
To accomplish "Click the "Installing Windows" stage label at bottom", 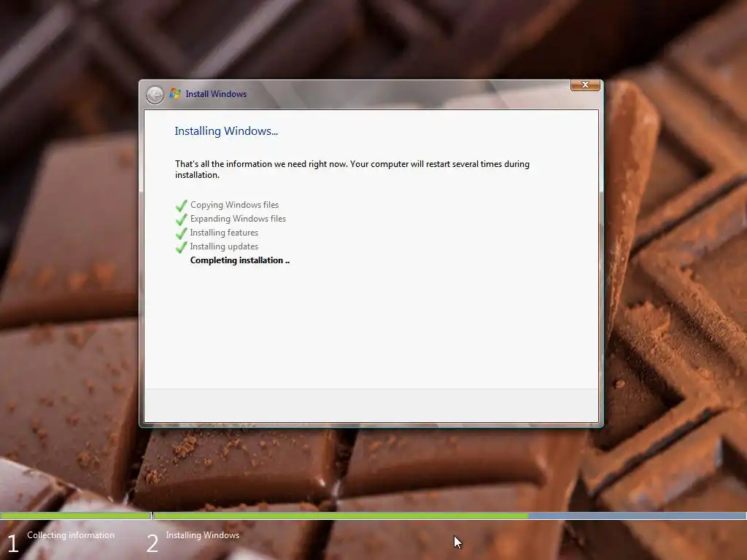I will pos(203,535).
